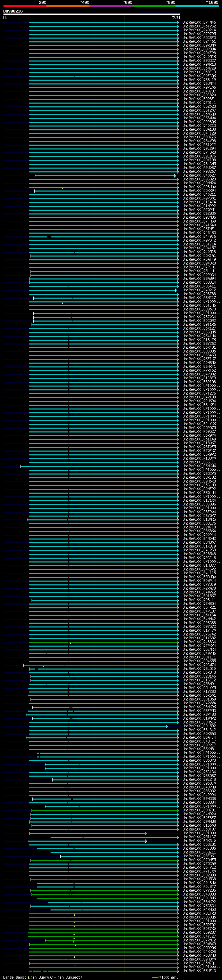
Task: Select label UniRef100_Q5I1C7
Action: [199, 837]
